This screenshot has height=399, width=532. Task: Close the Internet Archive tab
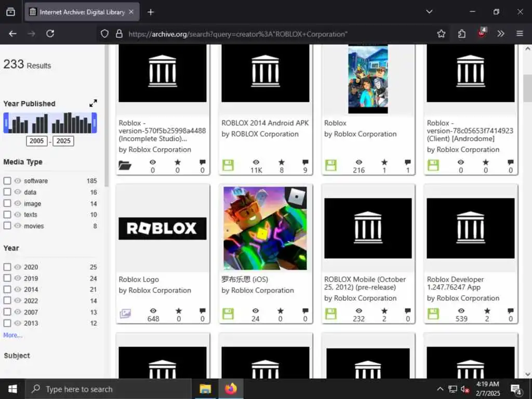tap(131, 12)
